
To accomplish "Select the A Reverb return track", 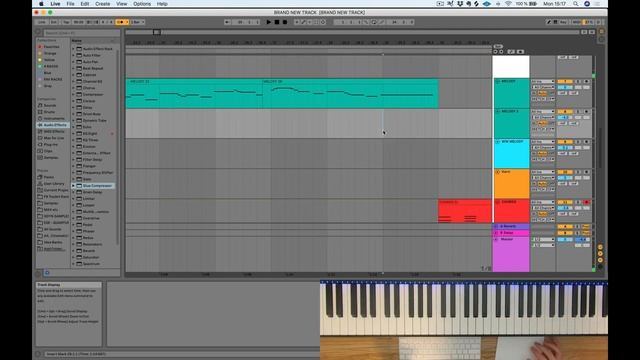I will pos(511,227).
